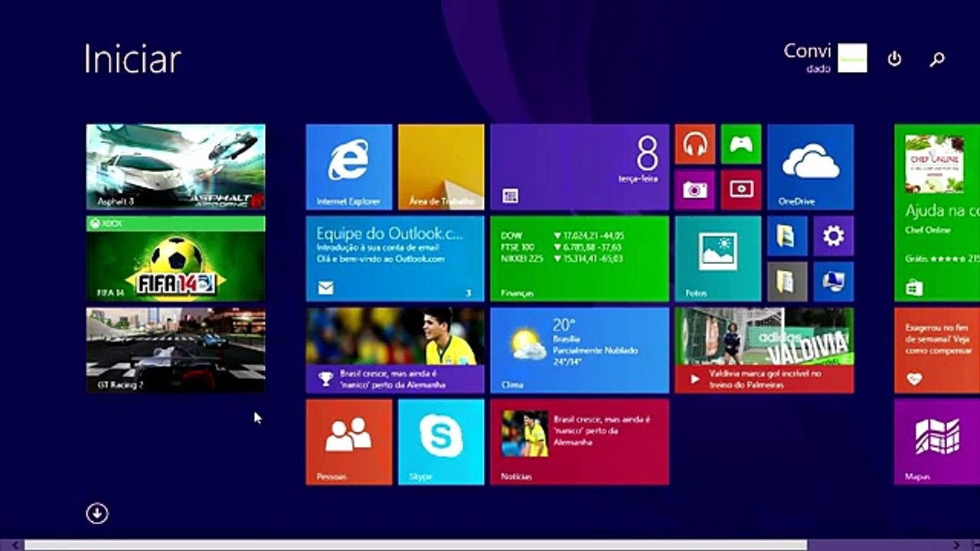Open the red Video tile

[x=741, y=190]
